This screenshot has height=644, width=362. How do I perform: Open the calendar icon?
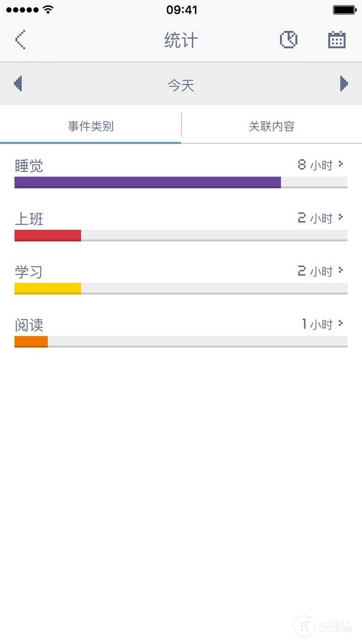tap(337, 40)
